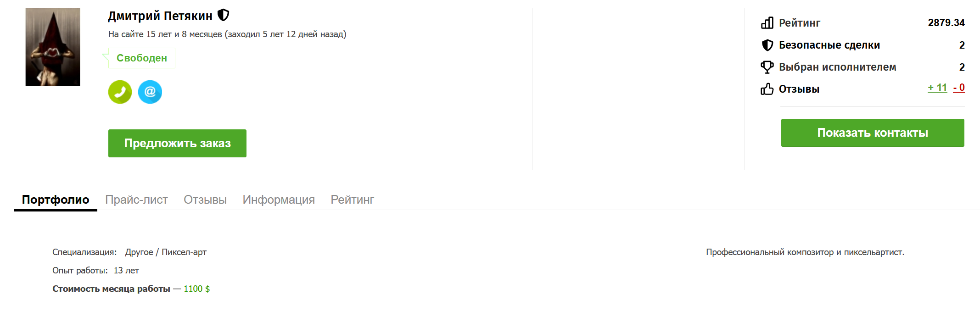Switch to the Отзывы tab

[205, 200]
